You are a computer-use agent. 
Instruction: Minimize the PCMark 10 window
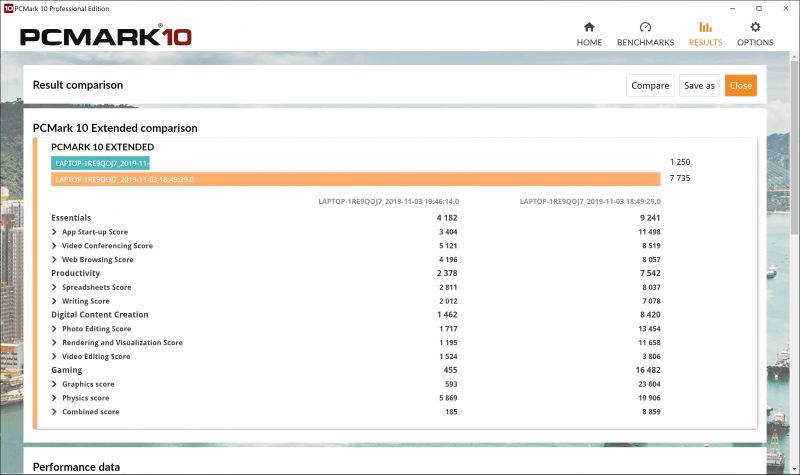point(733,8)
